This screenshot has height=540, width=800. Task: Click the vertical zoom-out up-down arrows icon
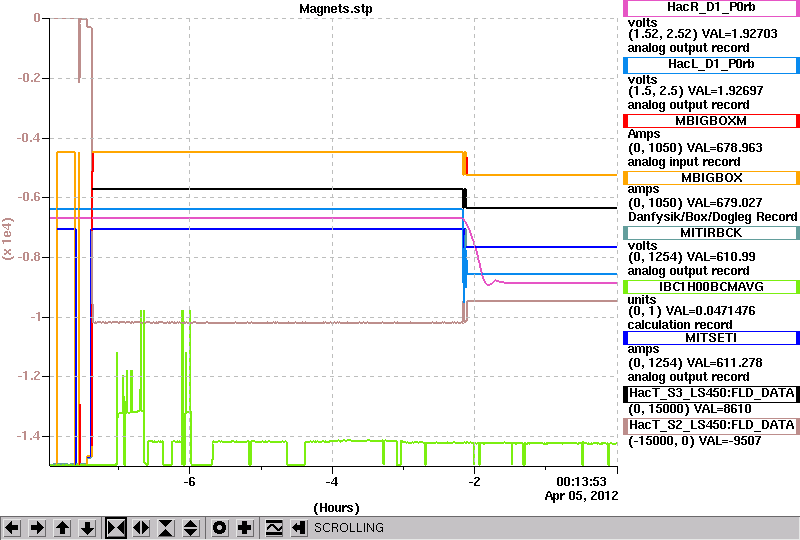(x=191, y=527)
